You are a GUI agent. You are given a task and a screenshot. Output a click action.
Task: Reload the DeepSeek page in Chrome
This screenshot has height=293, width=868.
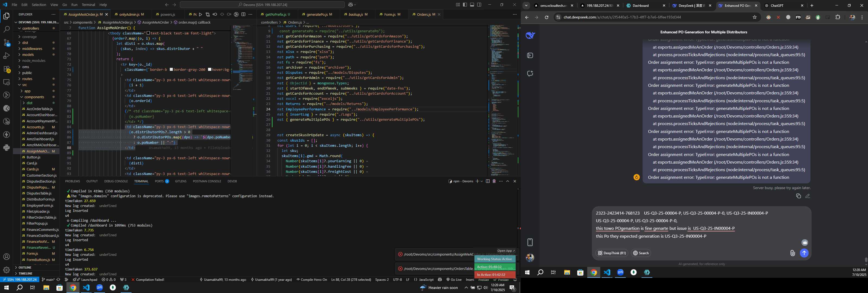click(x=547, y=17)
